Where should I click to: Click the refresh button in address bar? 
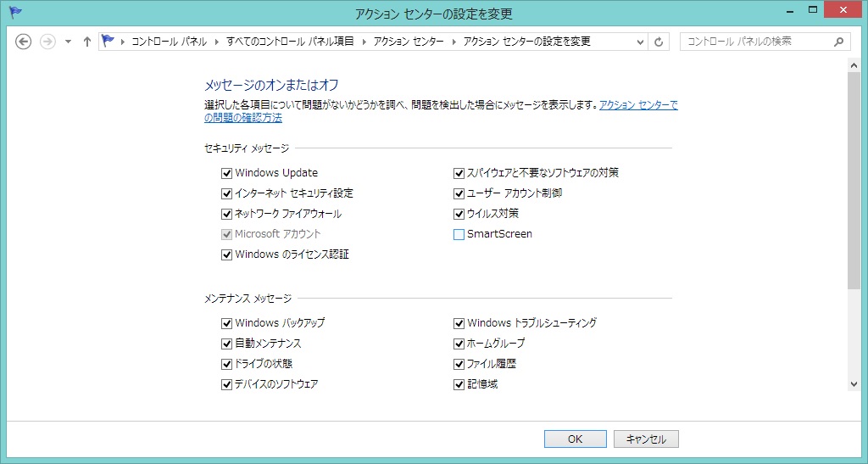(658, 42)
